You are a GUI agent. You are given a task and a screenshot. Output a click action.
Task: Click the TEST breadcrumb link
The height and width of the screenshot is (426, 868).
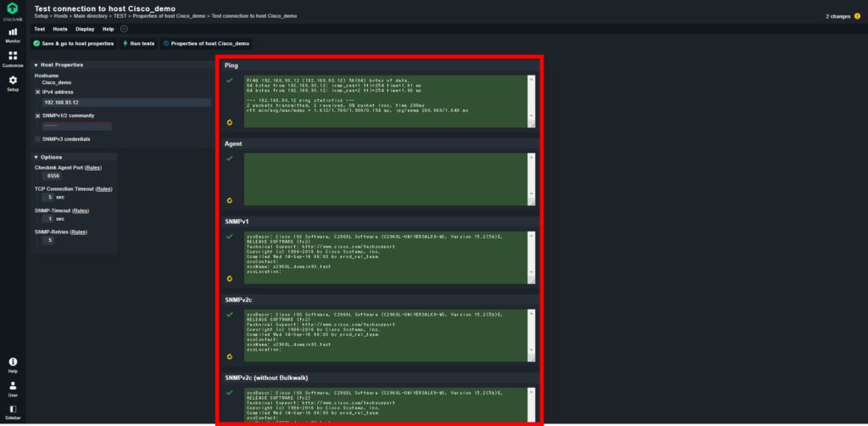click(x=120, y=16)
